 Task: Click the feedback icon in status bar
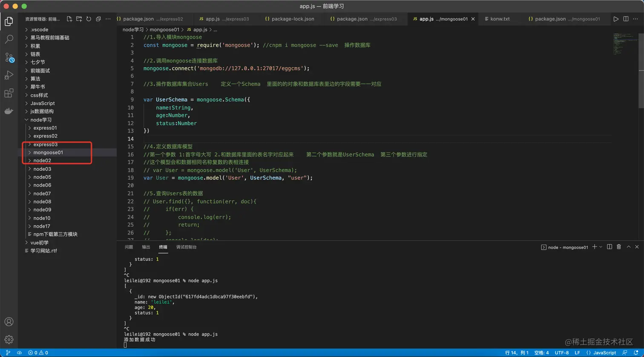[x=625, y=353]
